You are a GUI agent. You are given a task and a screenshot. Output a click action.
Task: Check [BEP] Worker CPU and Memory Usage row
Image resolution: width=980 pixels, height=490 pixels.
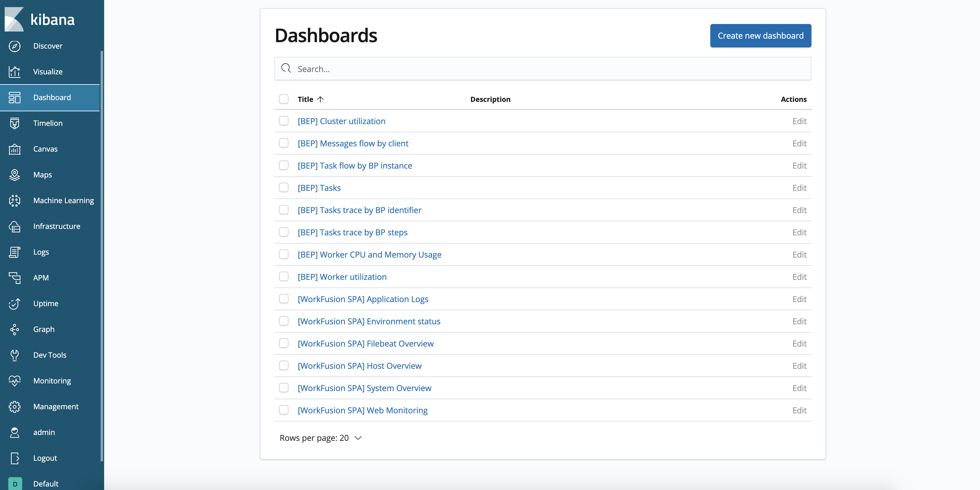pyautogui.click(x=284, y=254)
